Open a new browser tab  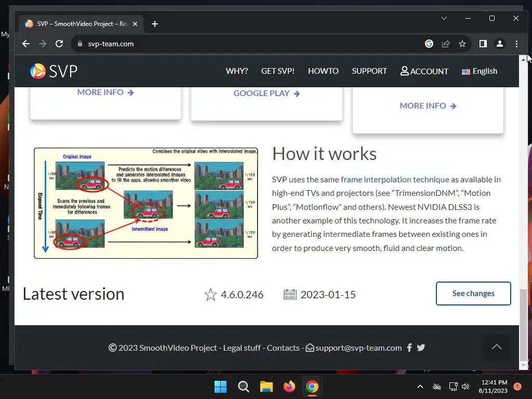(x=155, y=24)
